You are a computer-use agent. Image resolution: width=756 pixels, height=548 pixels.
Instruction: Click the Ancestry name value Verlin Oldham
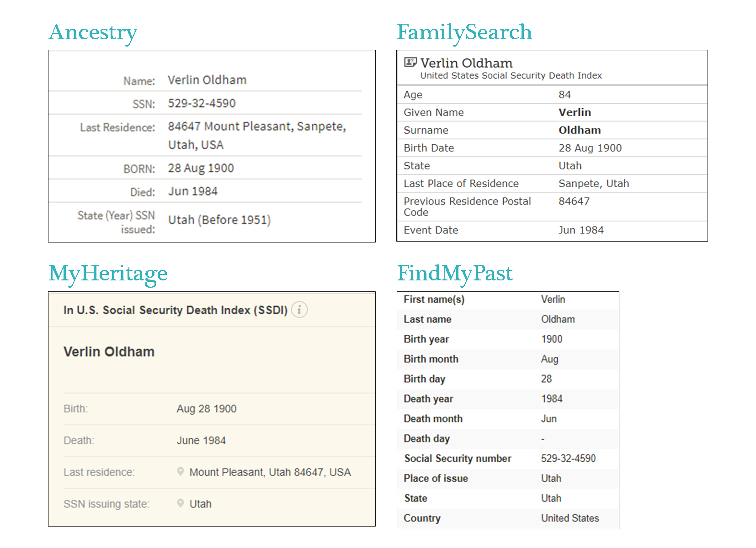(x=207, y=80)
